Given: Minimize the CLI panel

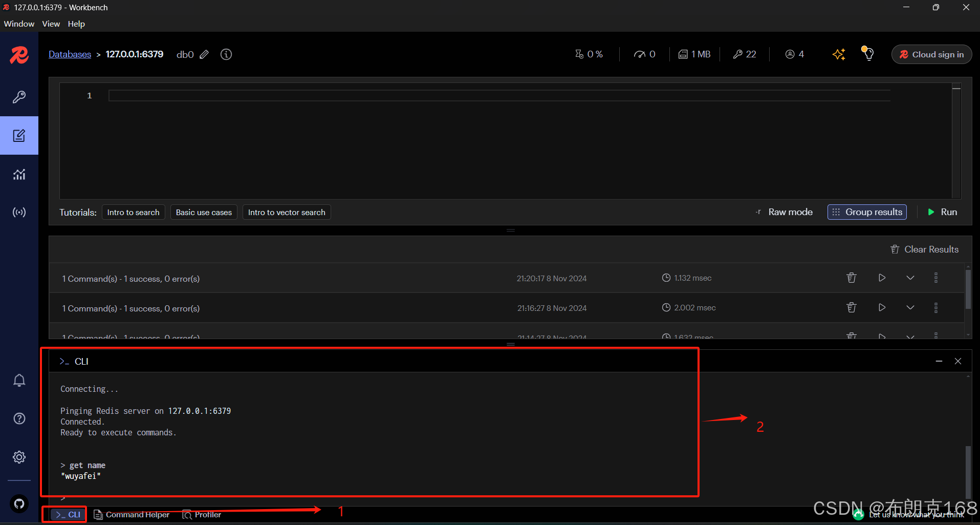Looking at the screenshot, I should click(x=939, y=361).
